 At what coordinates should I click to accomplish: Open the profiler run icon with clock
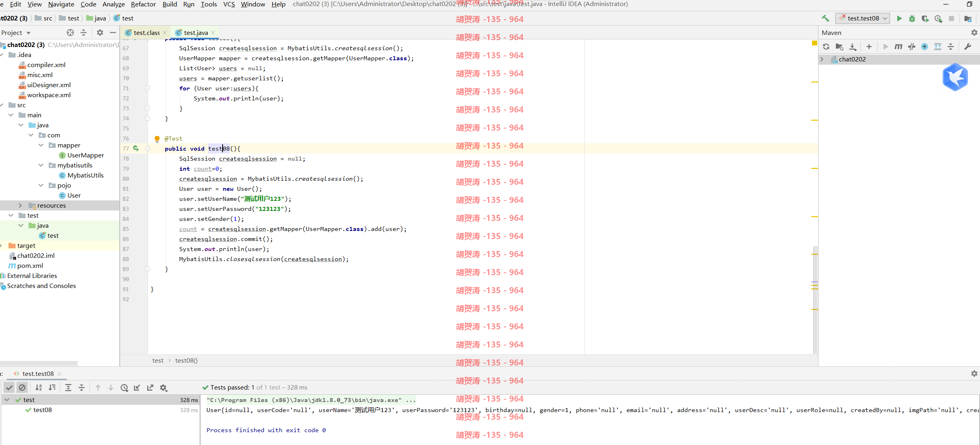(938, 18)
